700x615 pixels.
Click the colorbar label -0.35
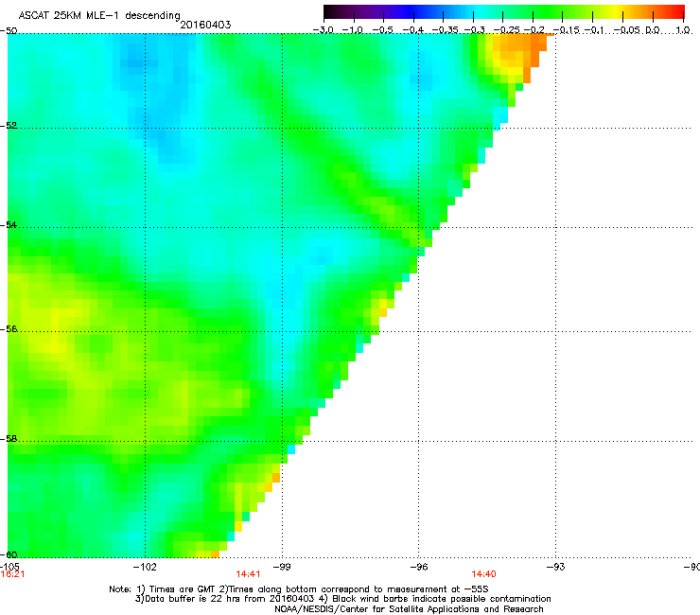point(445,30)
